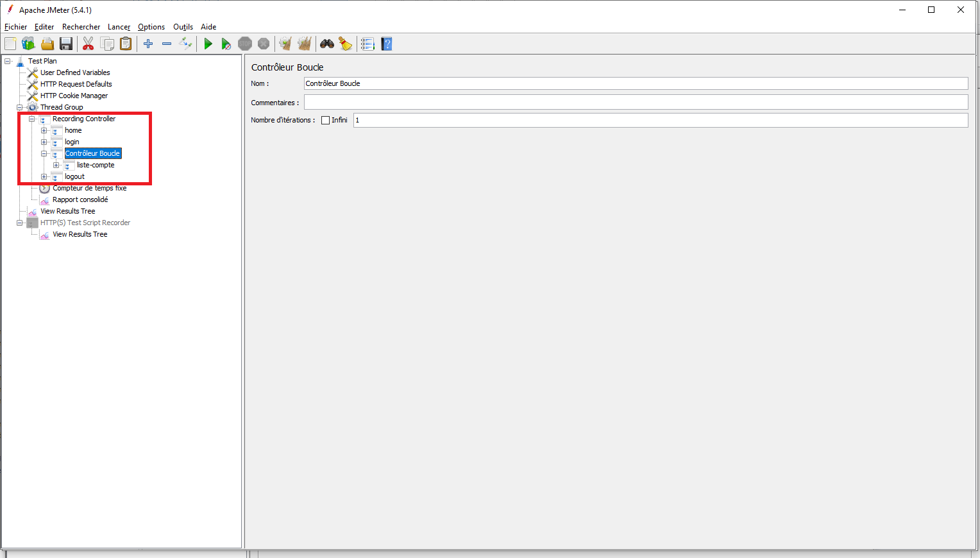Click the Compteur de temps fixe clock icon
Screen dimensions: 980x558
pyautogui.click(x=44, y=188)
